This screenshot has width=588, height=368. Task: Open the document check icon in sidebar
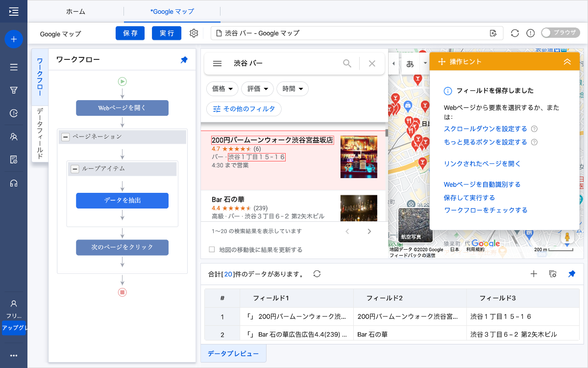(14, 159)
